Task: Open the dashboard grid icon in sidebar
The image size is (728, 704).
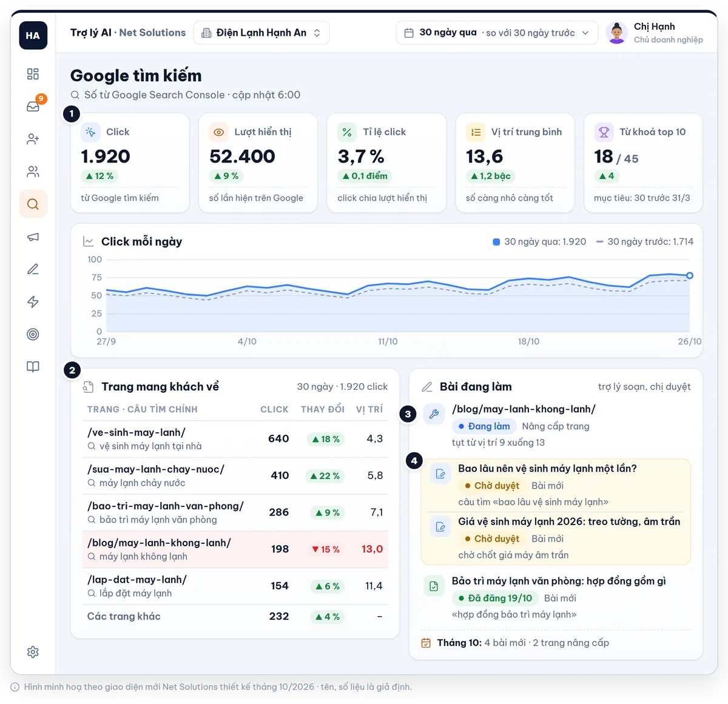Action: 33,74
